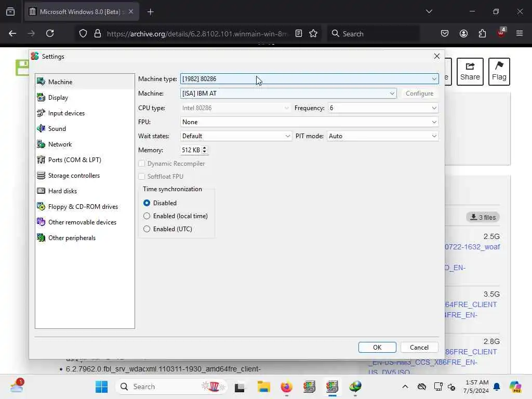
Task: Open Firefox View button
Action: click(x=10, y=11)
